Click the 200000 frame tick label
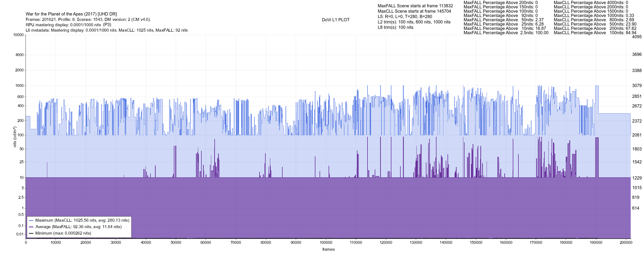 point(626,243)
